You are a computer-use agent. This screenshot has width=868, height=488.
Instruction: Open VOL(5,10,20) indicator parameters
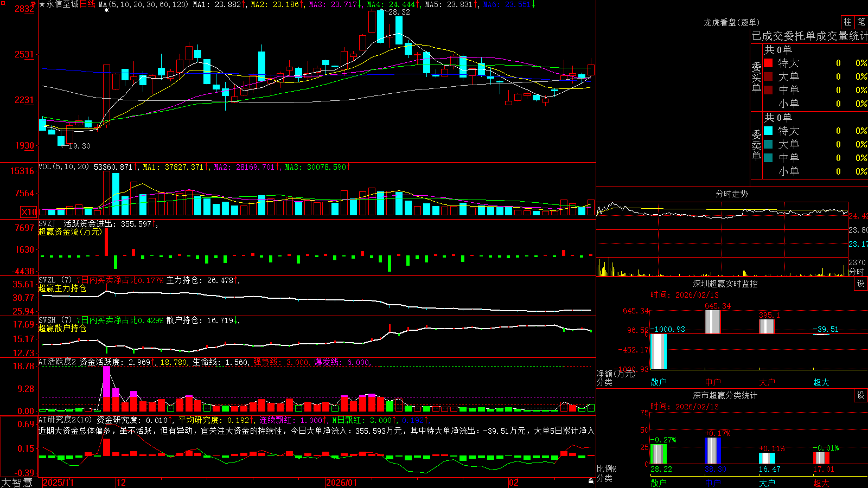point(63,166)
